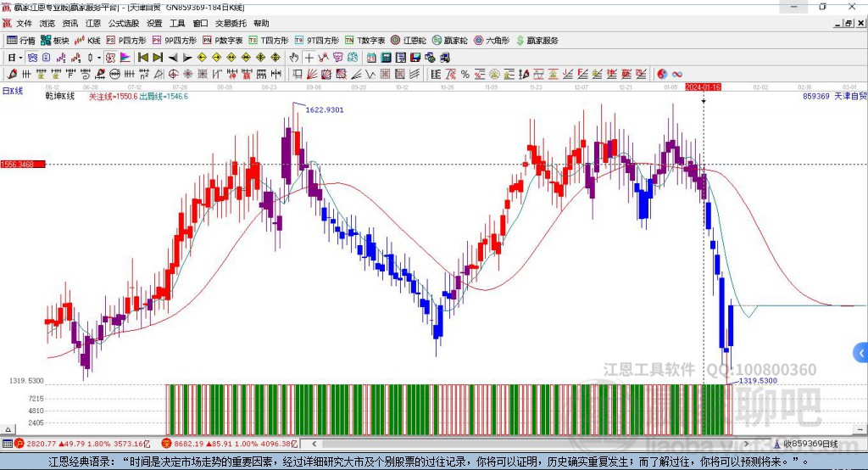Click the save disk icon
The width and height of the screenshot is (868, 470).
pyautogui.click(x=415, y=58)
